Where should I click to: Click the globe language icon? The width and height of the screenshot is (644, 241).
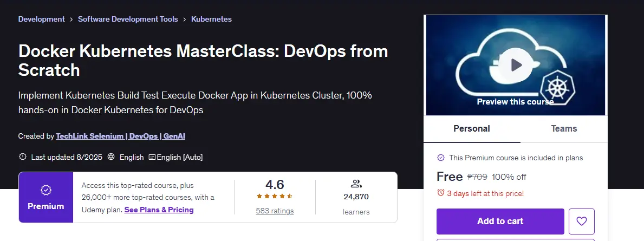point(111,157)
